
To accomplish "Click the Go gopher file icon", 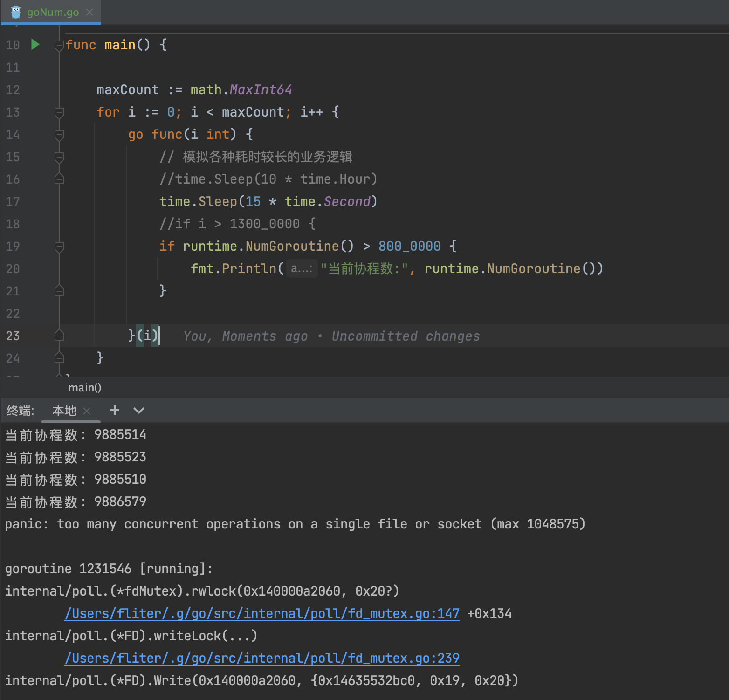I will (16, 12).
